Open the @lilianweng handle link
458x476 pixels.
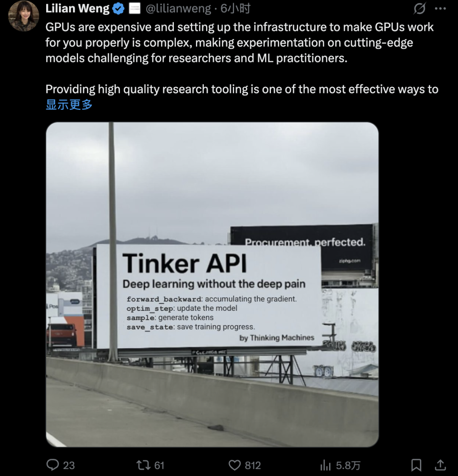click(x=179, y=8)
